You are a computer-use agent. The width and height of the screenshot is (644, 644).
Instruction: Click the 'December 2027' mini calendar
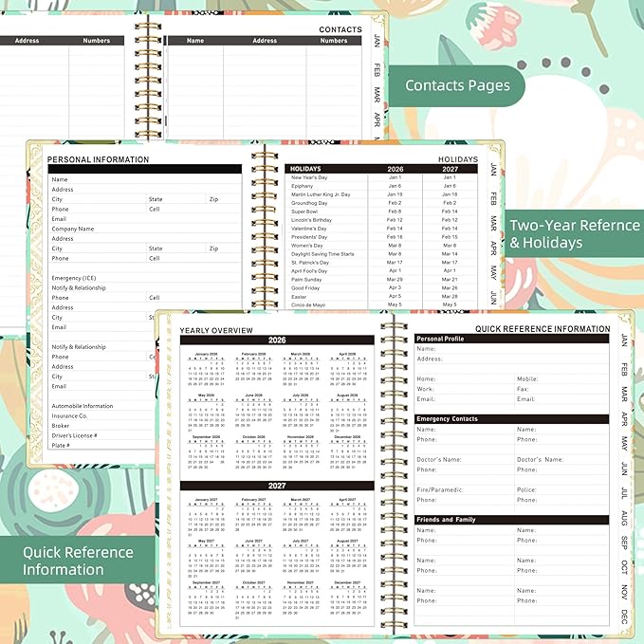click(347, 598)
